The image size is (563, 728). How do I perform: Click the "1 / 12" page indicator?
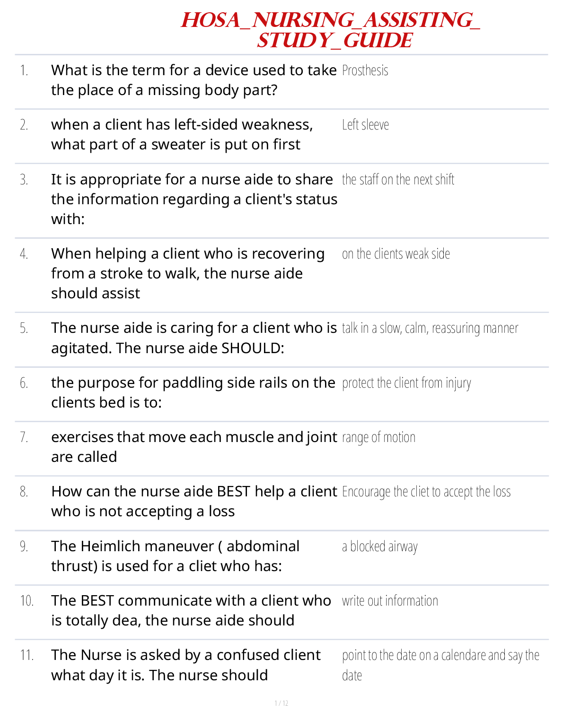pyautogui.click(x=281, y=703)
